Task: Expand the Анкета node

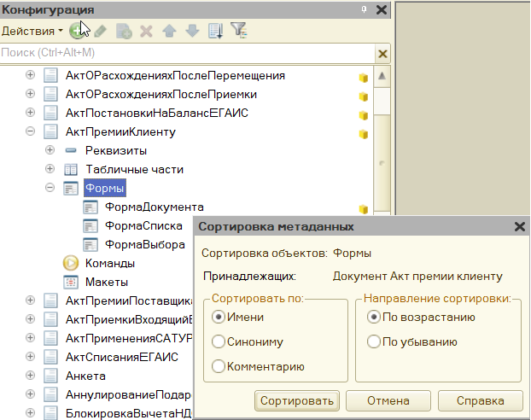Action: click(30, 375)
